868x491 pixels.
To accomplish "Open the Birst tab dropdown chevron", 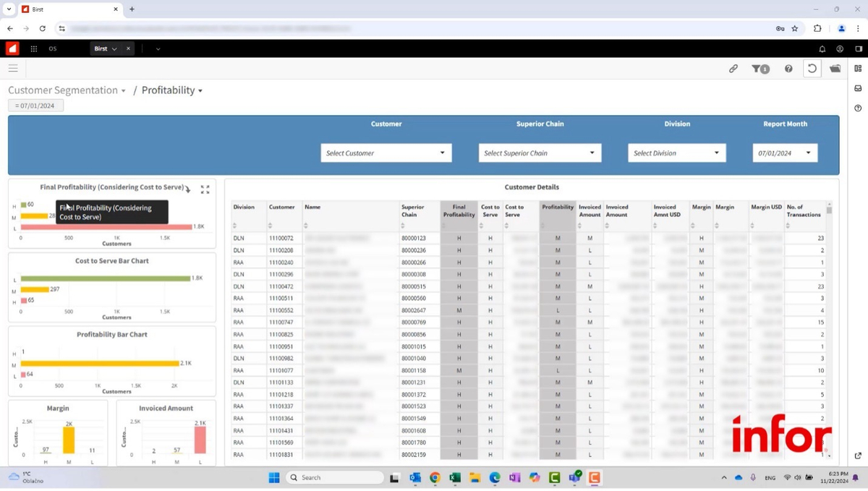I will coord(114,49).
